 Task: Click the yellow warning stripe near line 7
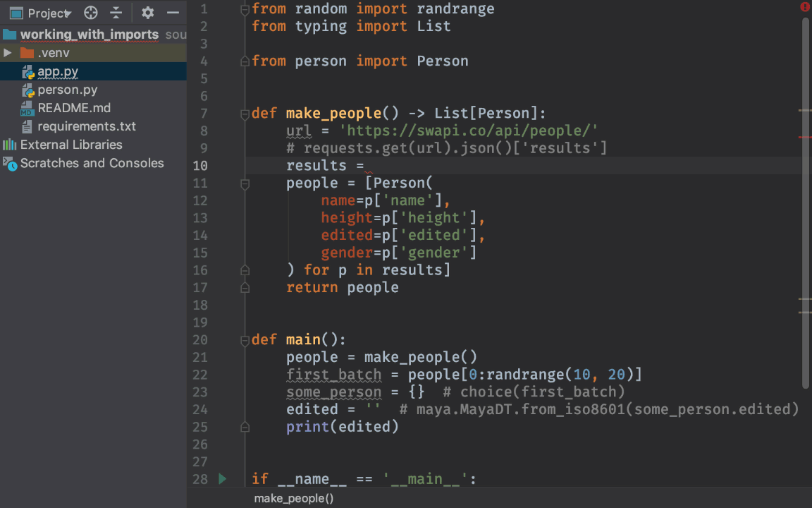point(804,110)
